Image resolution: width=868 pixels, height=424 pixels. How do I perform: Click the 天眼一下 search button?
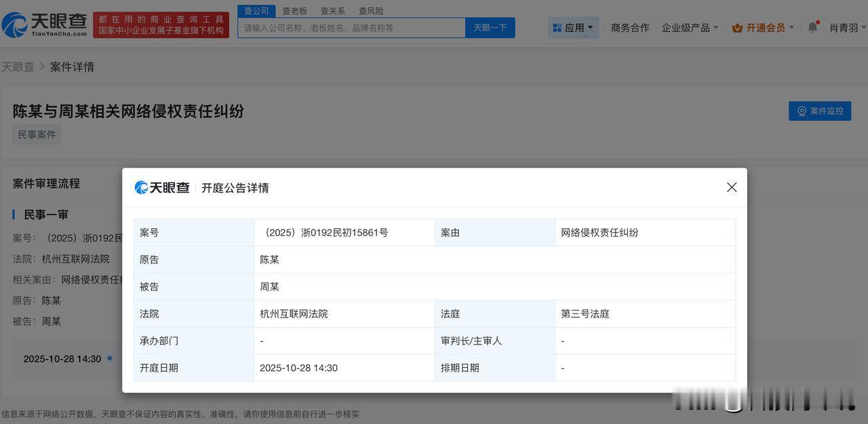coord(490,28)
